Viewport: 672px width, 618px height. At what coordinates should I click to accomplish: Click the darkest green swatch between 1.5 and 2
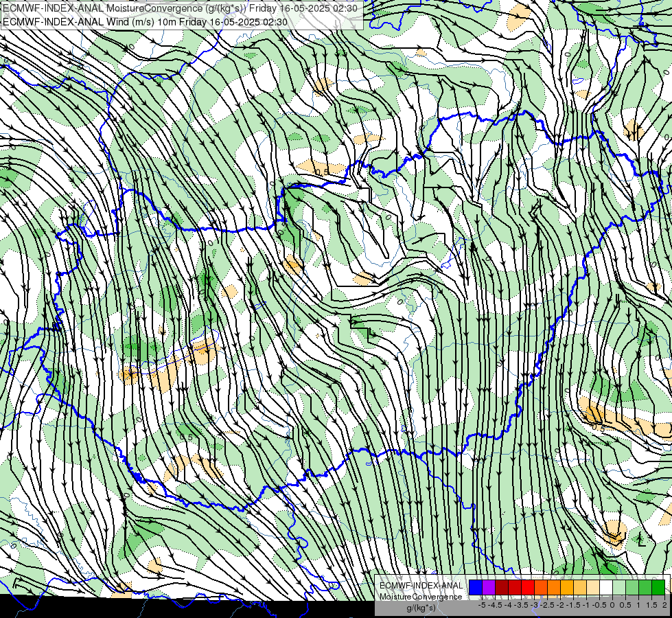[x=658, y=587]
